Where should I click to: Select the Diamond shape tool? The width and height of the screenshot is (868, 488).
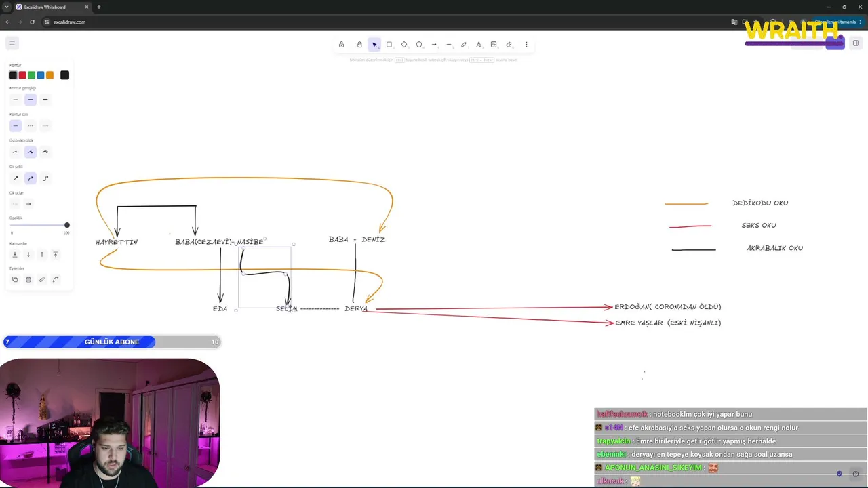point(404,45)
